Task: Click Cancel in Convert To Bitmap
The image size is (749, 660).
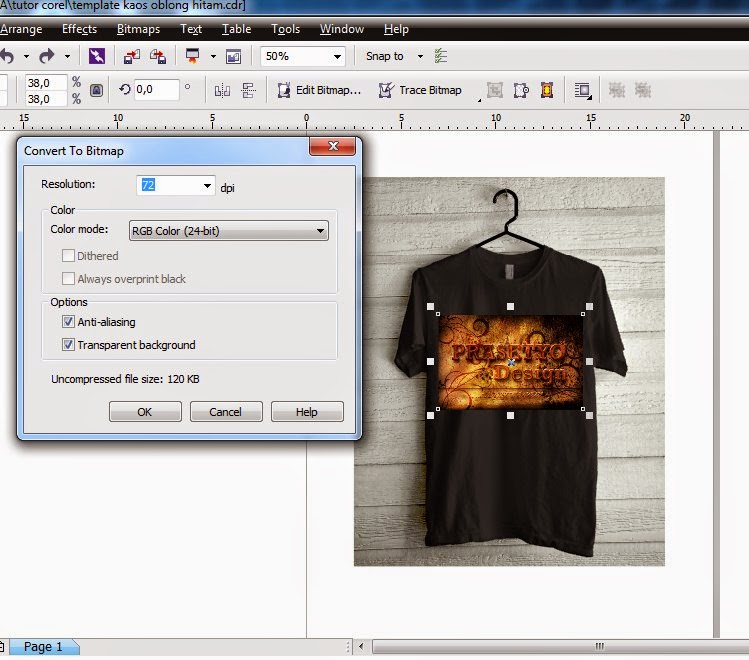Action: click(x=226, y=412)
